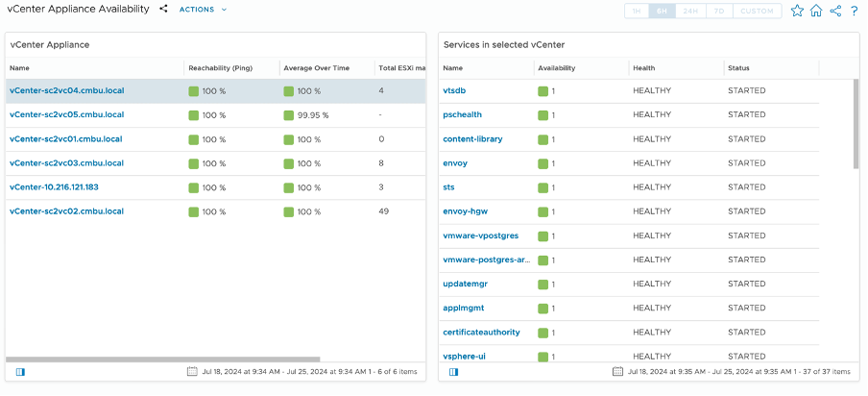This screenshot has height=396, width=868.
Task: Choose the Custom time range option
Action: pos(757,12)
